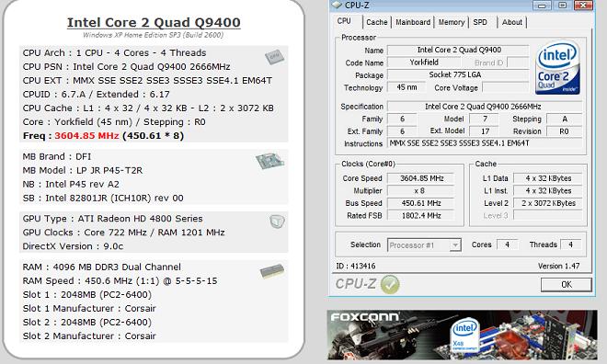The height and width of the screenshot is (364, 607).
Task: Click the Technology field showing 45 nm
Action: (407, 87)
